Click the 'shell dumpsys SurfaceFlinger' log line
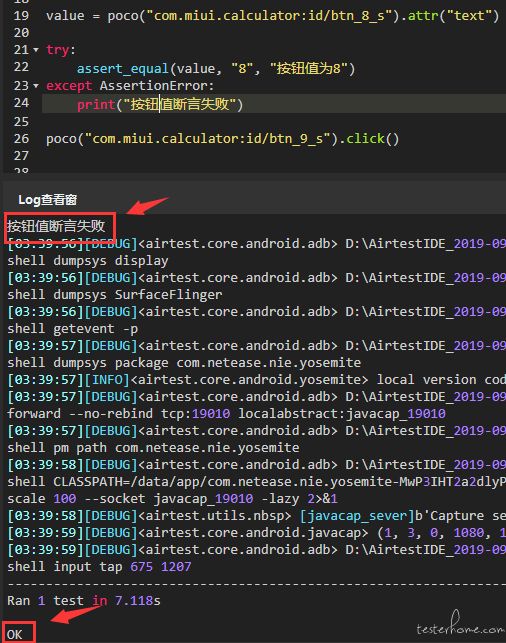The image size is (506, 643). point(115,294)
